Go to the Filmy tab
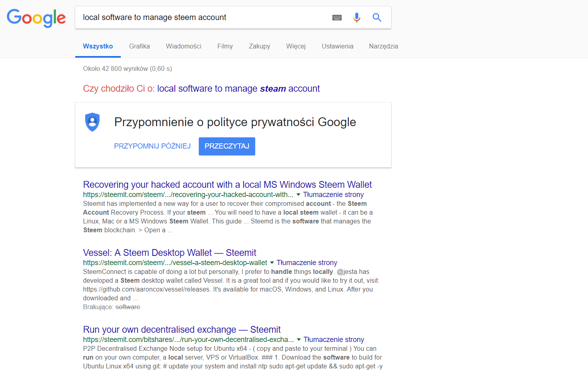 pyautogui.click(x=225, y=46)
